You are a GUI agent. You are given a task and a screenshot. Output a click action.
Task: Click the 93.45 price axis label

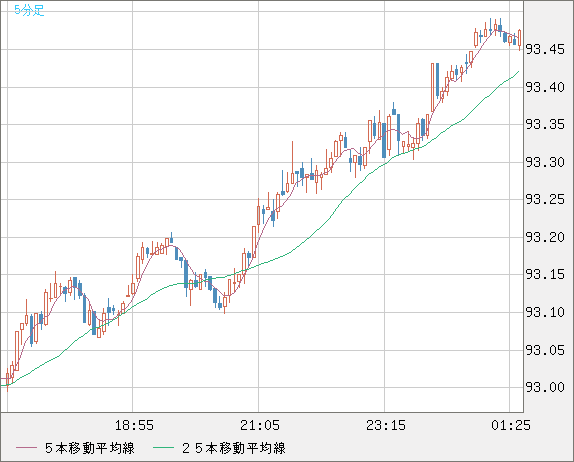point(545,49)
